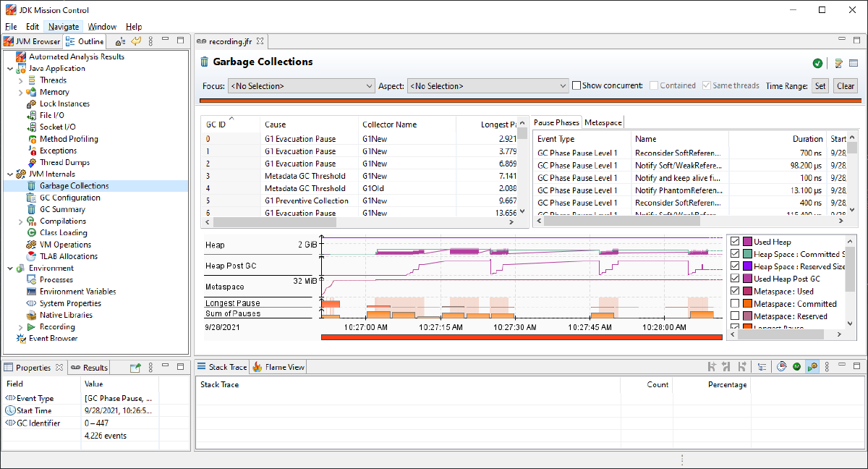Open the Aspect selection dropdown

pyautogui.click(x=488, y=86)
